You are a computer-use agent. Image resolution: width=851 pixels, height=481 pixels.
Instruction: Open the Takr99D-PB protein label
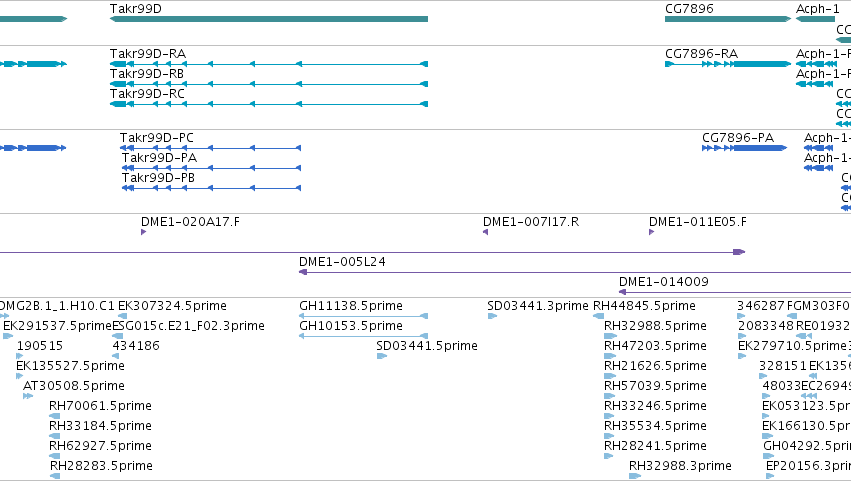click(158, 178)
